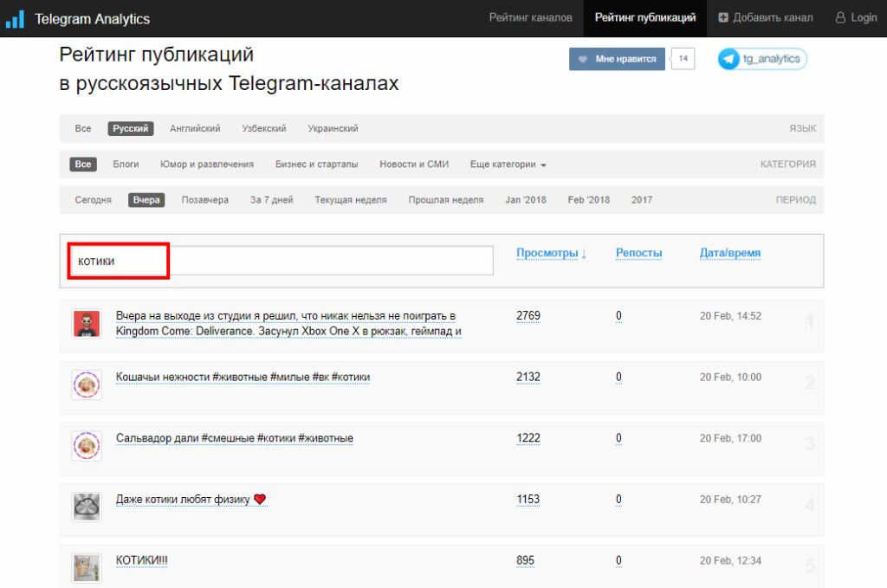Click the Telegram Analytics bar chart logo
This screenshot has height=588, width=887.
click(15, 18)
